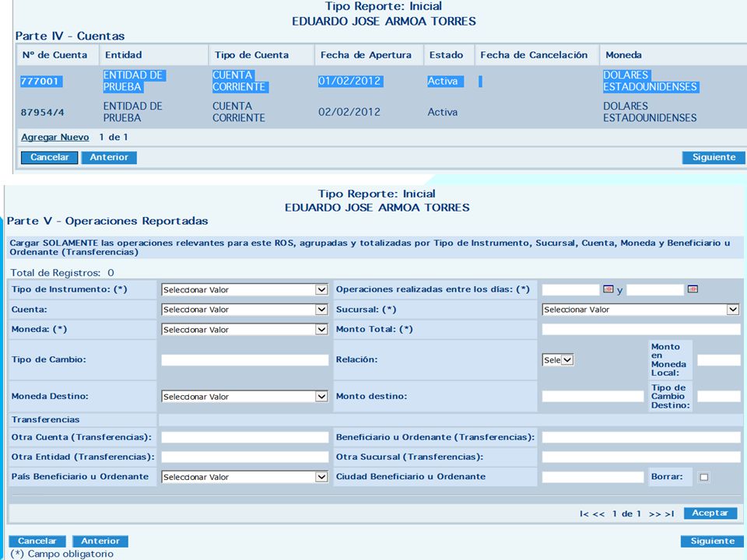Open the Relación dropdown
Image resolution: width=747 pixels, height=560 pixels.
(x=557, y=360)
